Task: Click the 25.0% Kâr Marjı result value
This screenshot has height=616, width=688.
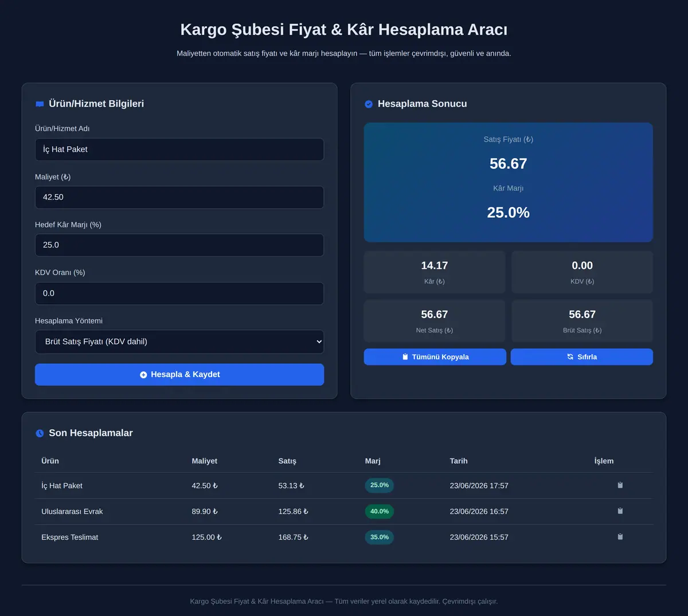Action: click(509, 213)
